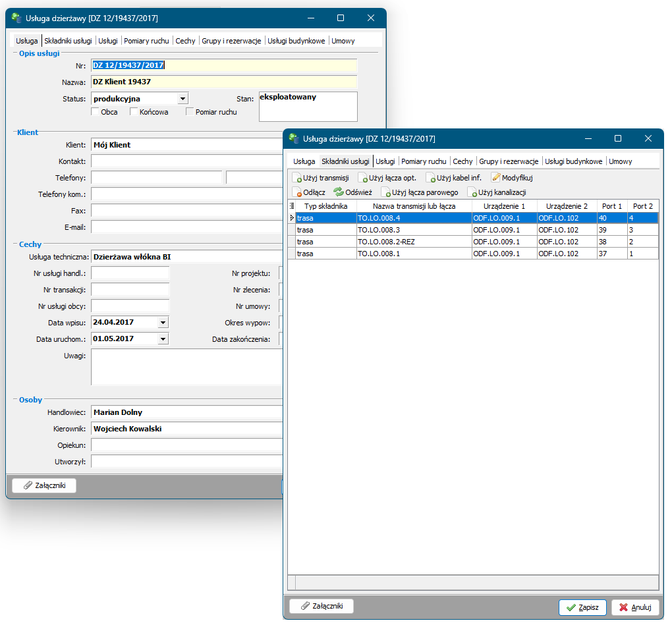Click the Kierownik field Wojciech Kowalski
This screenshot has width=672, height=627.
coord(187,429)
